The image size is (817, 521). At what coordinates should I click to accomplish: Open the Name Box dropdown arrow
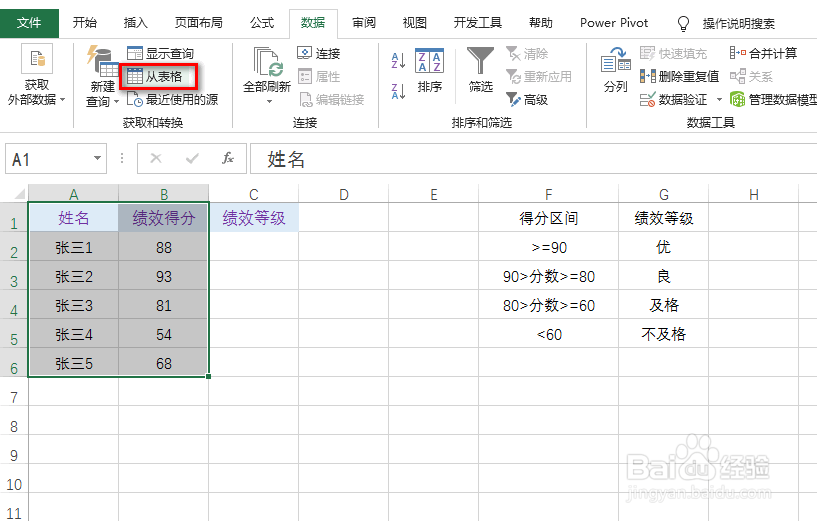97,158
